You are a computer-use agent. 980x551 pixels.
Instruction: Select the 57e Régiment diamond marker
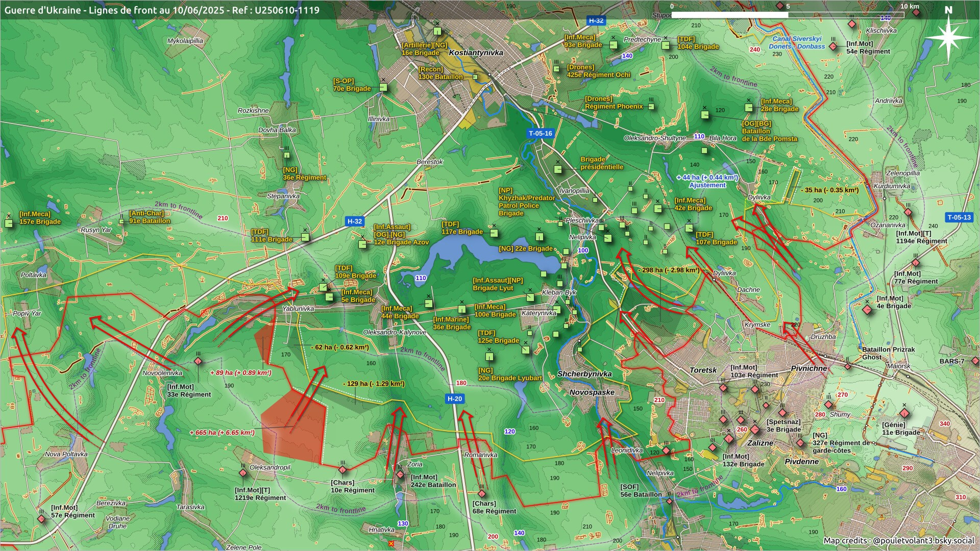click(x=41, y=519)
